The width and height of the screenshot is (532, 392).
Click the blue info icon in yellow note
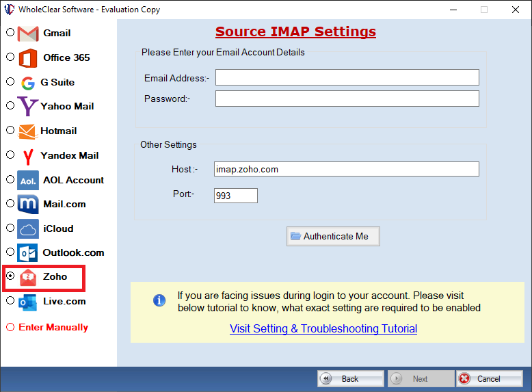159,300
